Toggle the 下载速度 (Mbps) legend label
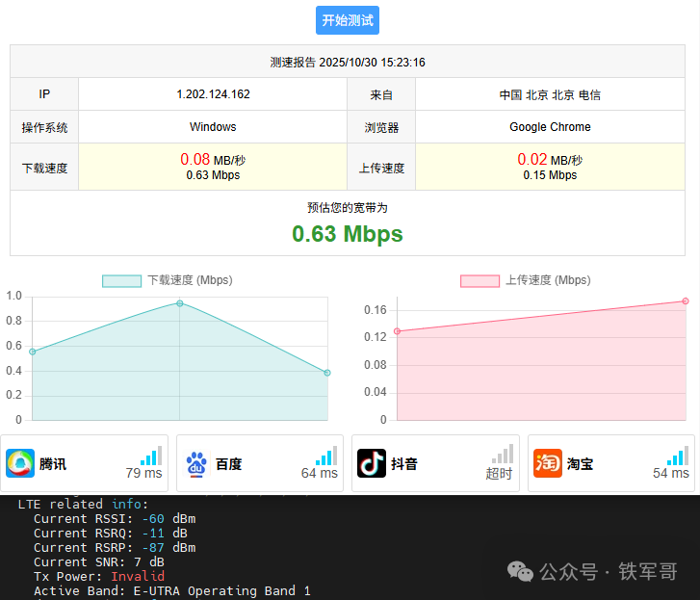Viewport: 700px width, 600px height. click(x=189, y=280)
